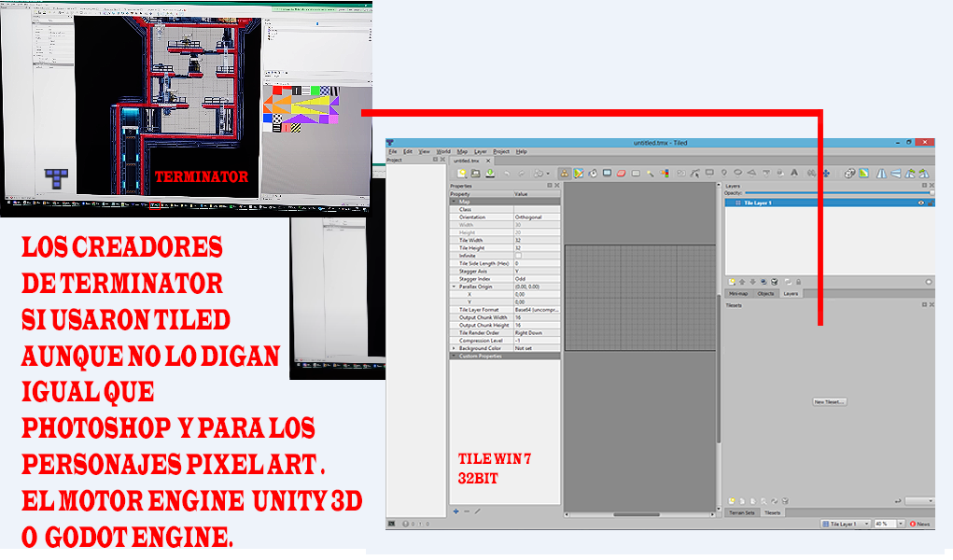Click the New Layer icon under Layers list
The width and height of the screenshot is (953, 560).
pos(732,282)
